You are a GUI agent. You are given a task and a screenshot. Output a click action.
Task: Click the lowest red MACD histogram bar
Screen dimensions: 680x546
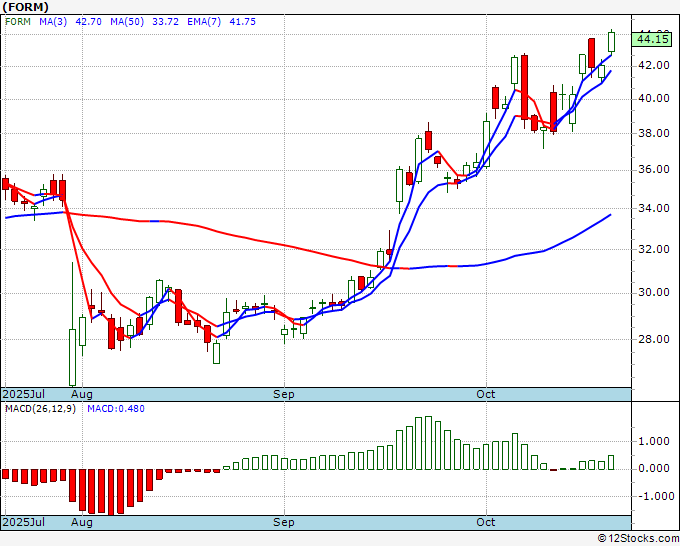[x=111, y=492]
